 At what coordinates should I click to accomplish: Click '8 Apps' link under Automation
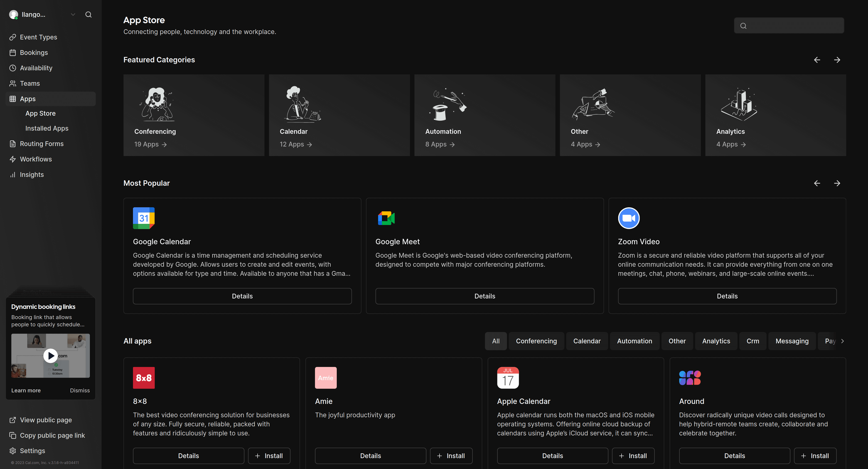(440, 144)
